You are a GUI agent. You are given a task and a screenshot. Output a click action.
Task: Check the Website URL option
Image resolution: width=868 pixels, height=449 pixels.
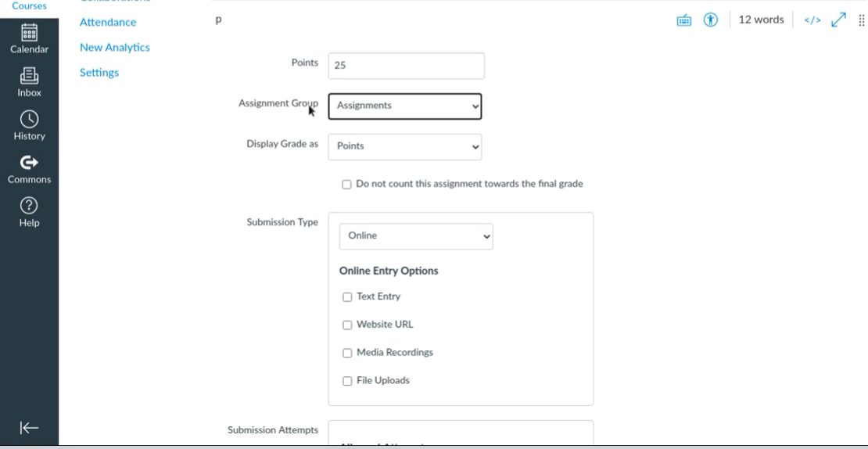347,325
